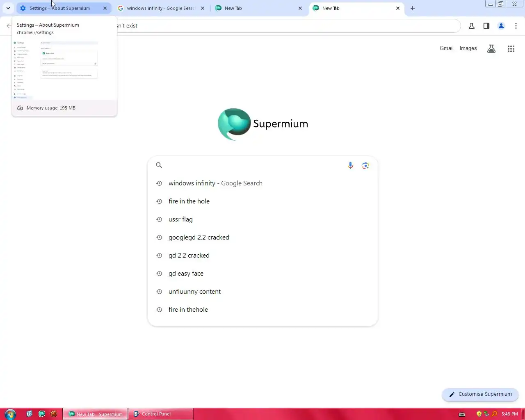Switch to Control Panel taskbar button
This screenshot has width=525, height=420.
point(160,414)
